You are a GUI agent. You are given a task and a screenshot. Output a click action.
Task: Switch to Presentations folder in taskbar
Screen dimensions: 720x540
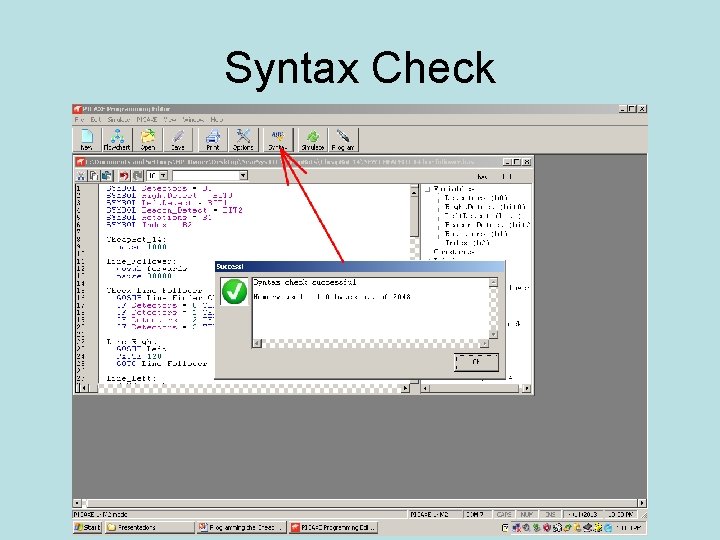(x=150, y=527)
